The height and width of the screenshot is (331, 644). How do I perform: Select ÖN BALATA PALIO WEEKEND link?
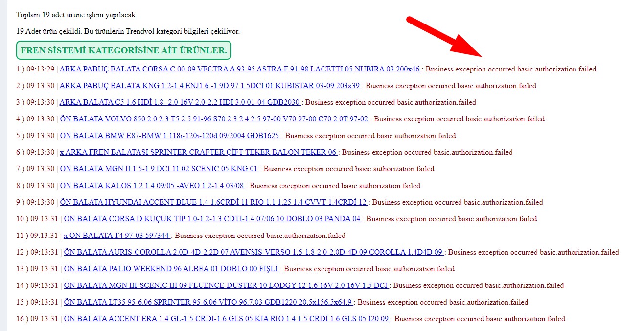tap(171, 269)
